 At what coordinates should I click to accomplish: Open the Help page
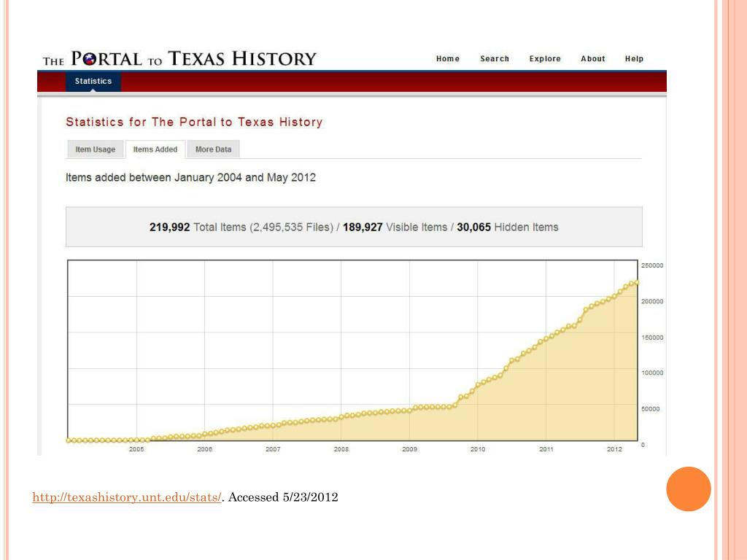634,58
